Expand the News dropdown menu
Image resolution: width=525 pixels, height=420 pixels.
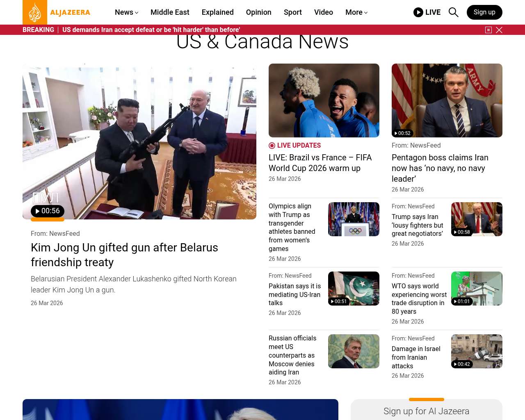point(126,12)
